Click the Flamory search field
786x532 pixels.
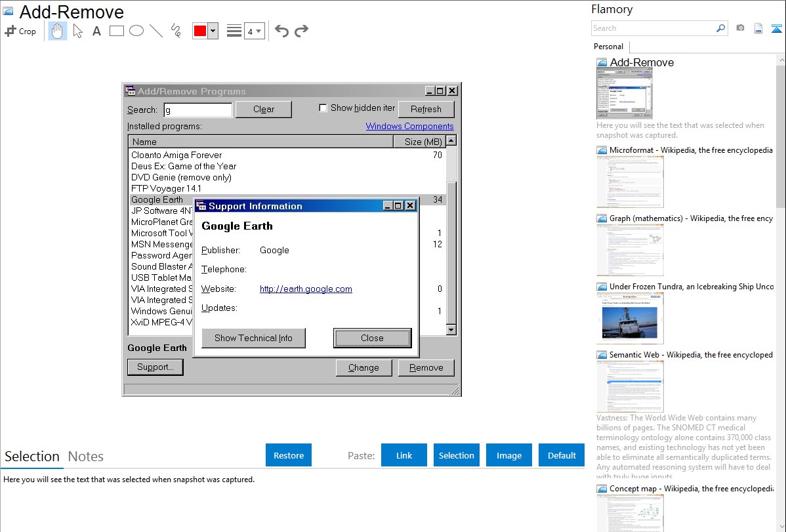tap(653, 28)
